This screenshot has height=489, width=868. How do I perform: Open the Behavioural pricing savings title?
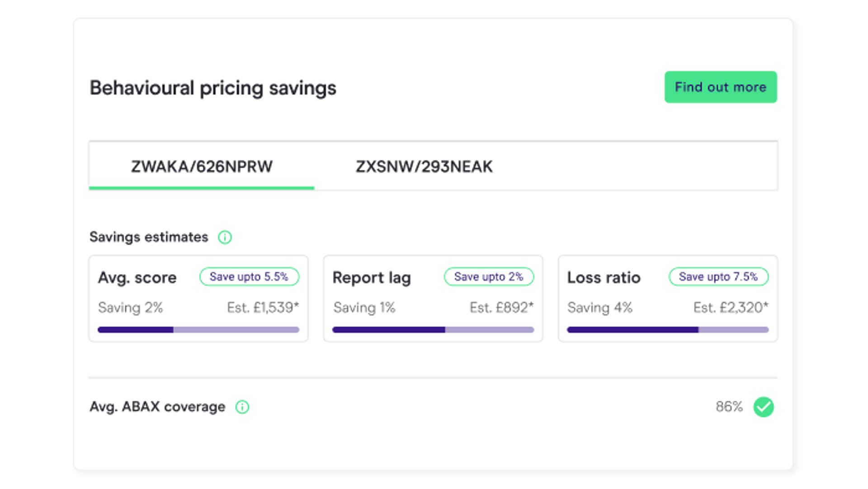click(213, 88)
